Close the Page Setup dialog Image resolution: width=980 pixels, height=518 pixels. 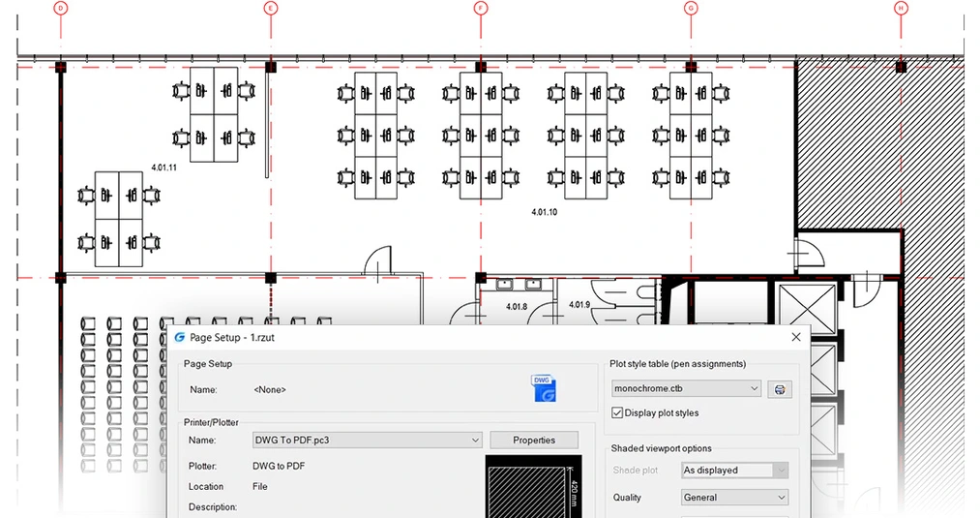coord(796,337)
